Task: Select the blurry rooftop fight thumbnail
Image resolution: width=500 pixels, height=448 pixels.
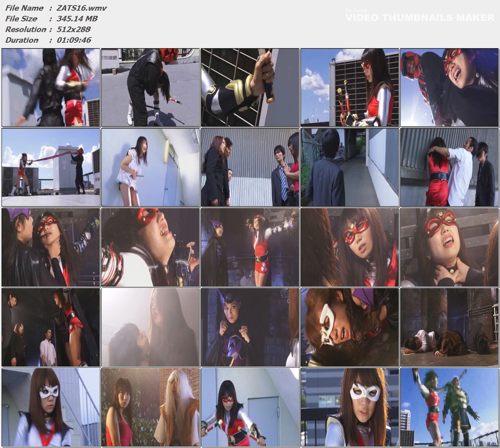Action: [51, 87]
